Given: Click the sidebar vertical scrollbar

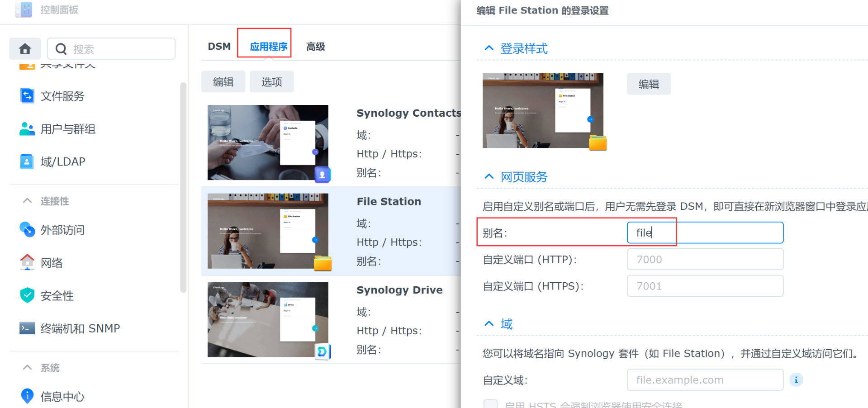Looking at the screenshot, I should click(183, 187).
